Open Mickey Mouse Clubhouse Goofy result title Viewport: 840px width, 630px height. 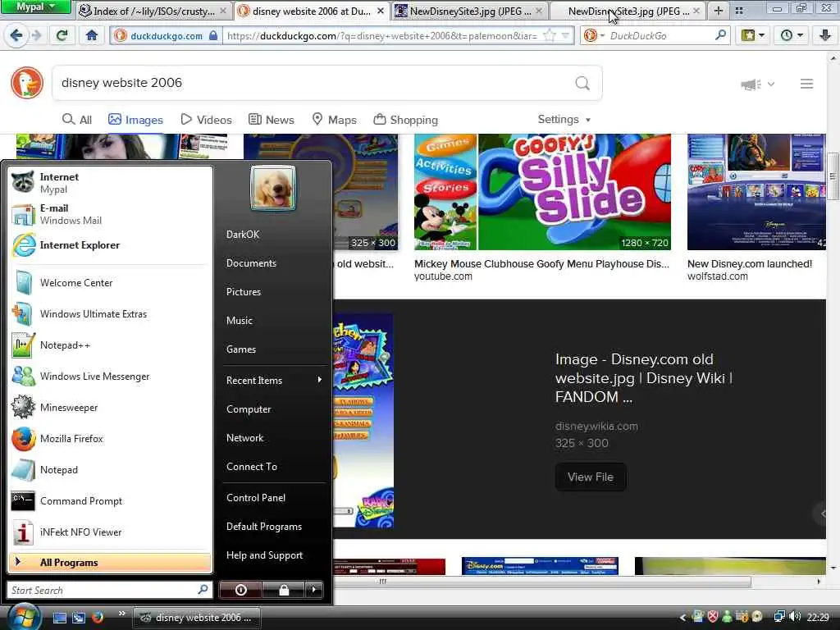(x=541, y=264)
